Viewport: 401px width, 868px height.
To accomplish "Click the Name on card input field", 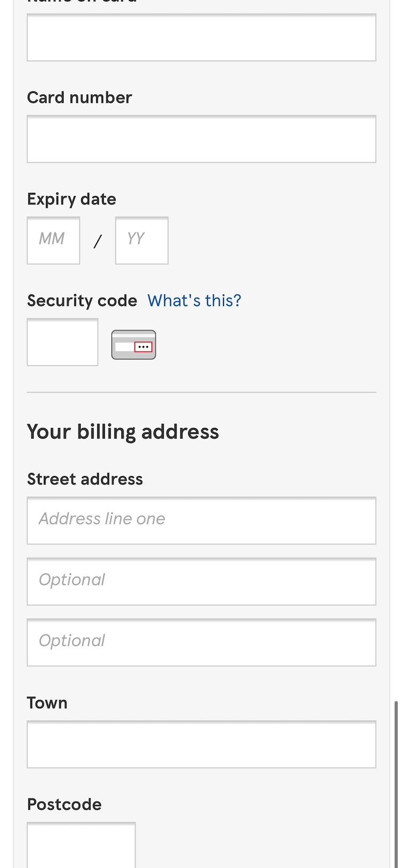I will point(201,37).
